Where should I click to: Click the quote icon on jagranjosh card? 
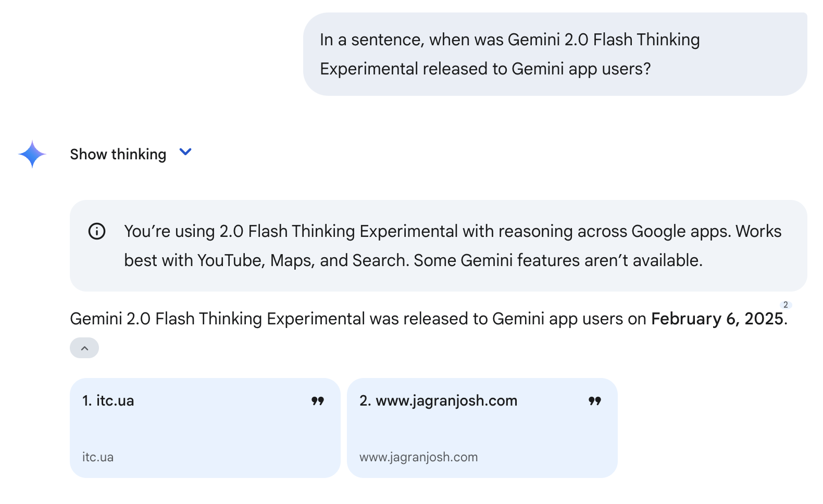click(595, 401)
